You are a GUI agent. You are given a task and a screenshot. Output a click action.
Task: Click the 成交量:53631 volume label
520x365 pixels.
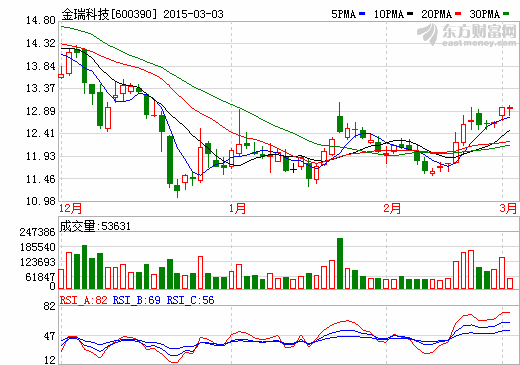[95, 226]
